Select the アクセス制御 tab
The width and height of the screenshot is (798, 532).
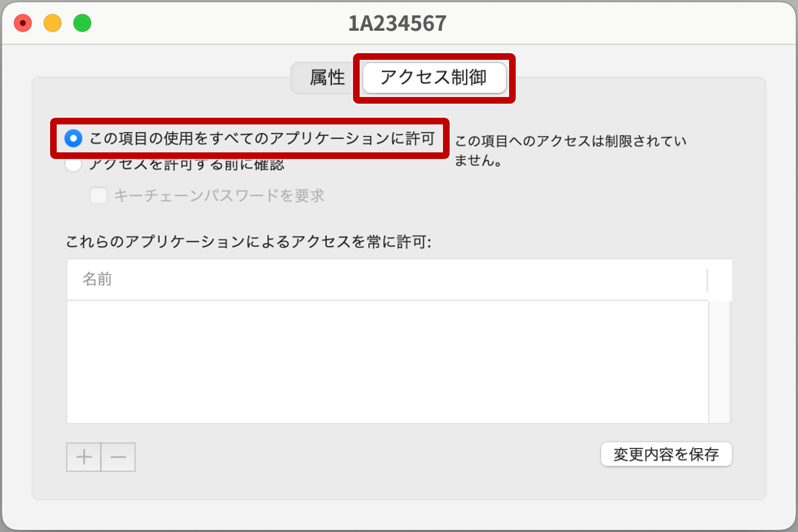pos(434,78)
